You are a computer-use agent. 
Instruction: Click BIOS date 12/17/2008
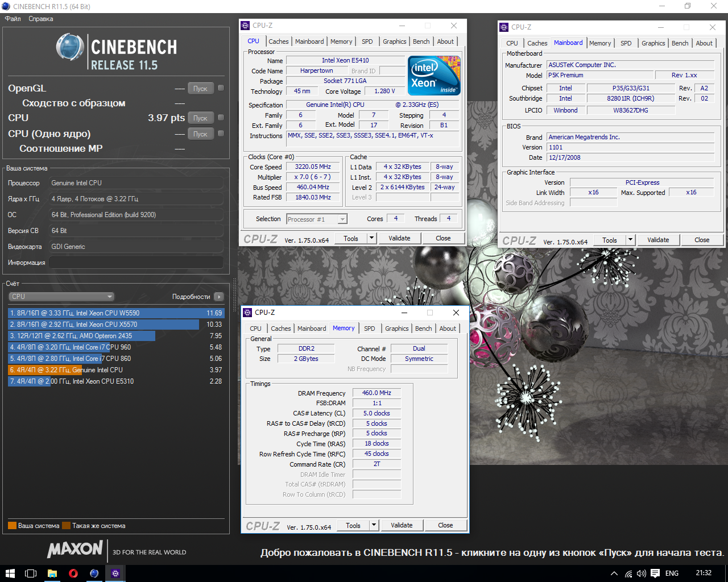click(x=630, y=157)
